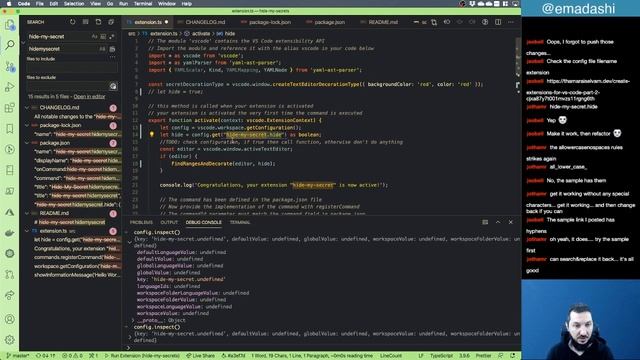Toggle Use Regular Expression in search box

click(x=112, y=36)
